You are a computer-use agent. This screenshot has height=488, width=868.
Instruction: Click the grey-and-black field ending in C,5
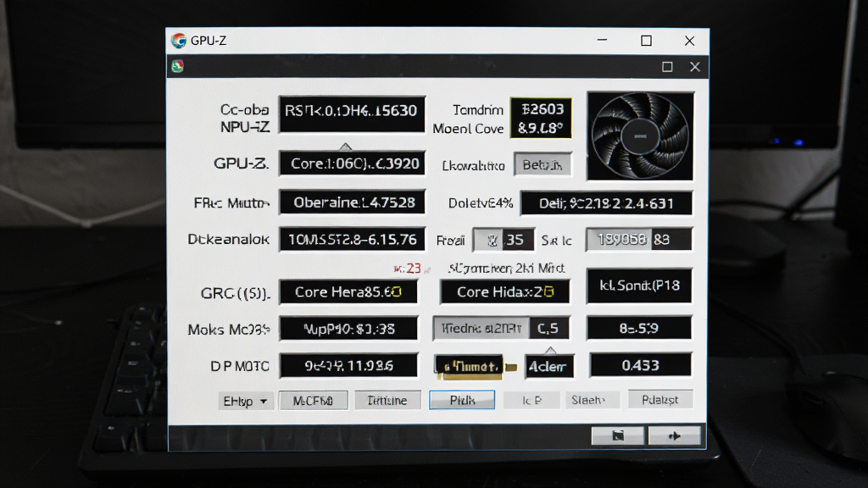tap(500, 329)
